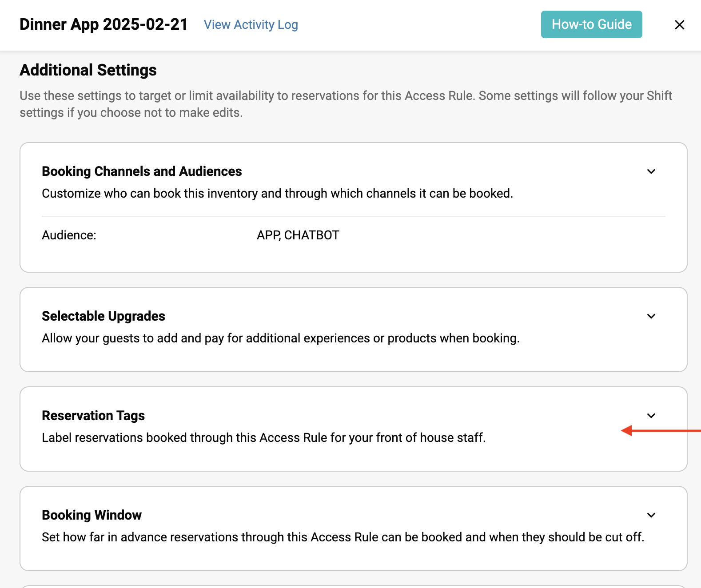Screen dimensions: 701x588
Task: Expand the Booking Window chevron
Action: coord(651,515)
